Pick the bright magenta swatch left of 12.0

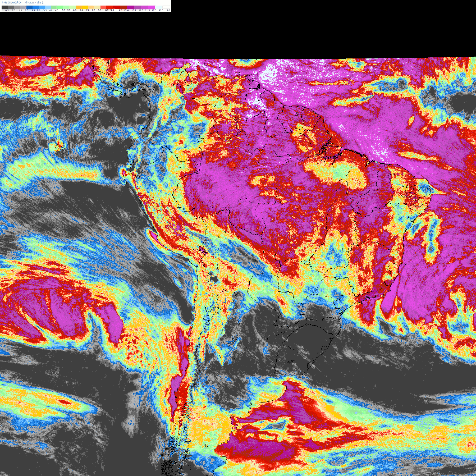152,7
